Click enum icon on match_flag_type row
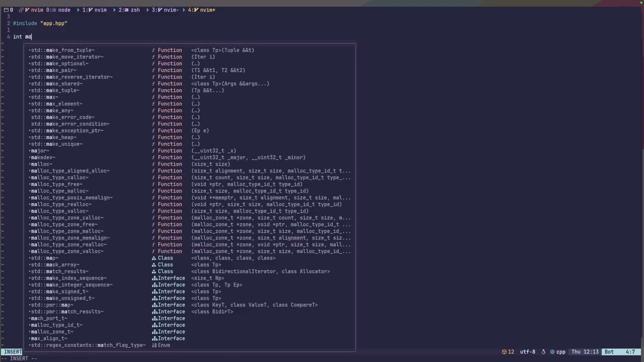The height and width of the screenshot is (362, 644). [x=154, y=345]
